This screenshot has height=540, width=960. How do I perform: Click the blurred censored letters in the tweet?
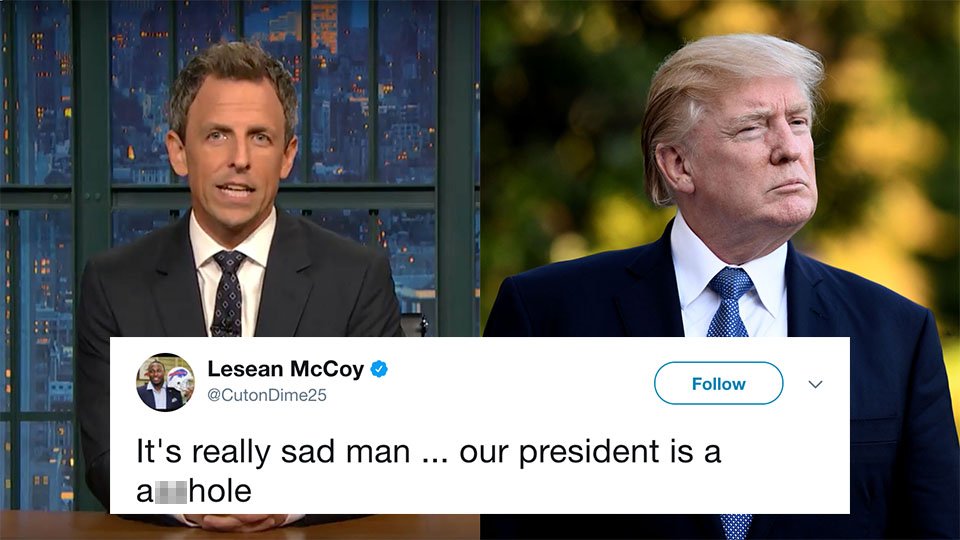click(x=171, y=492)
